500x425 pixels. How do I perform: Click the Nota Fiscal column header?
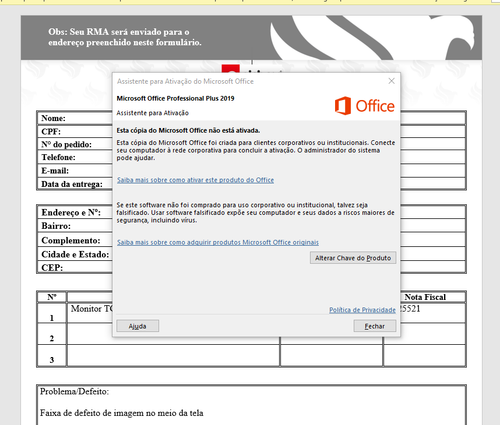(425, 297)
